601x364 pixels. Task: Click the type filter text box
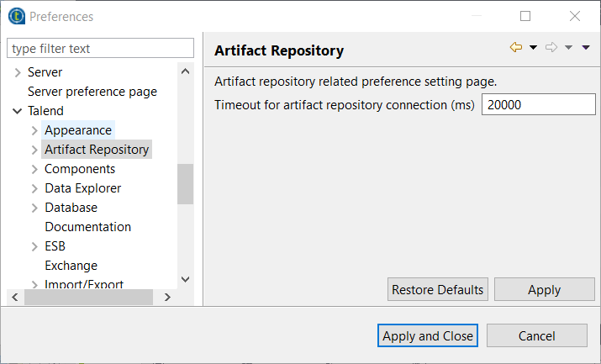(x=100, y=49)
